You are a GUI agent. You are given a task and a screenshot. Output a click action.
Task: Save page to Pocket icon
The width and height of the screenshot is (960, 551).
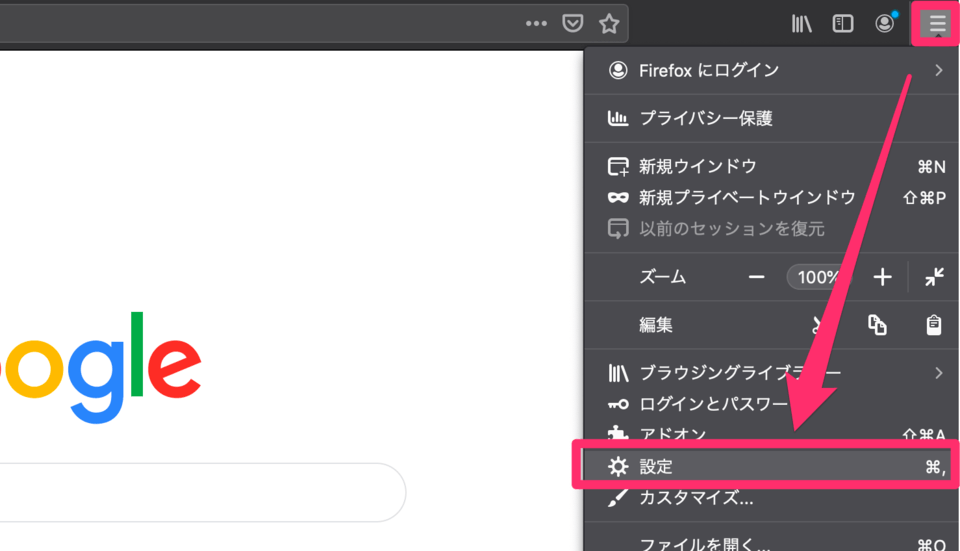pyautogui.click(x=572, y=24)
